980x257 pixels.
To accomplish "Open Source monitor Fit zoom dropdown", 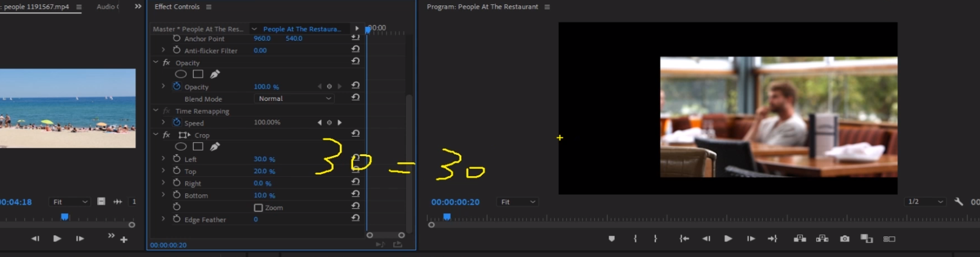I will (69, 202).
